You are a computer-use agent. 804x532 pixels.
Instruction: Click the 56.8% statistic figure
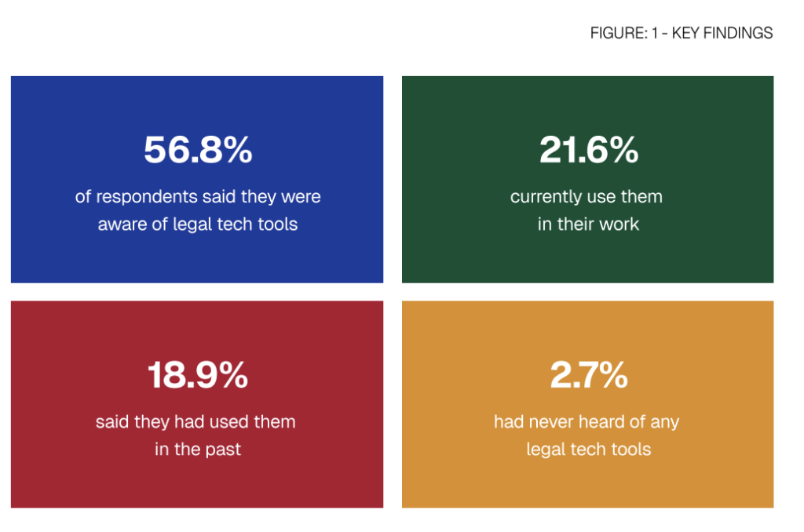coord(198,150)
